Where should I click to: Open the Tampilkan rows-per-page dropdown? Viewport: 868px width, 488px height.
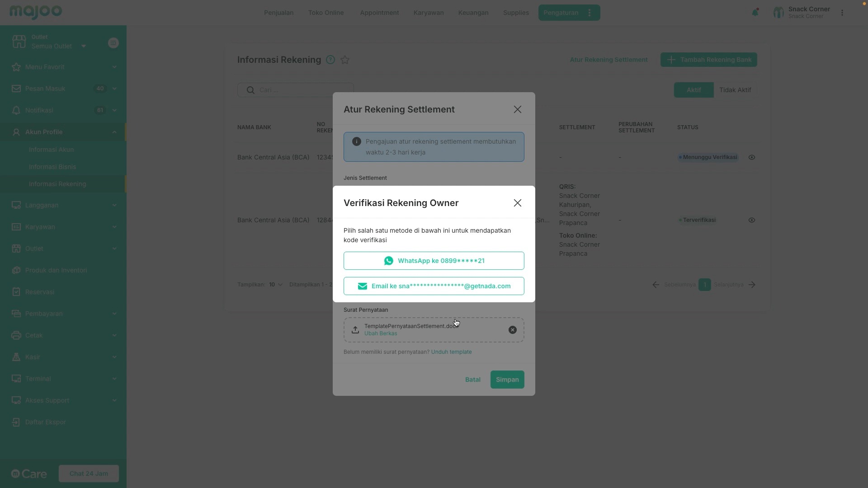coord(275,285)
